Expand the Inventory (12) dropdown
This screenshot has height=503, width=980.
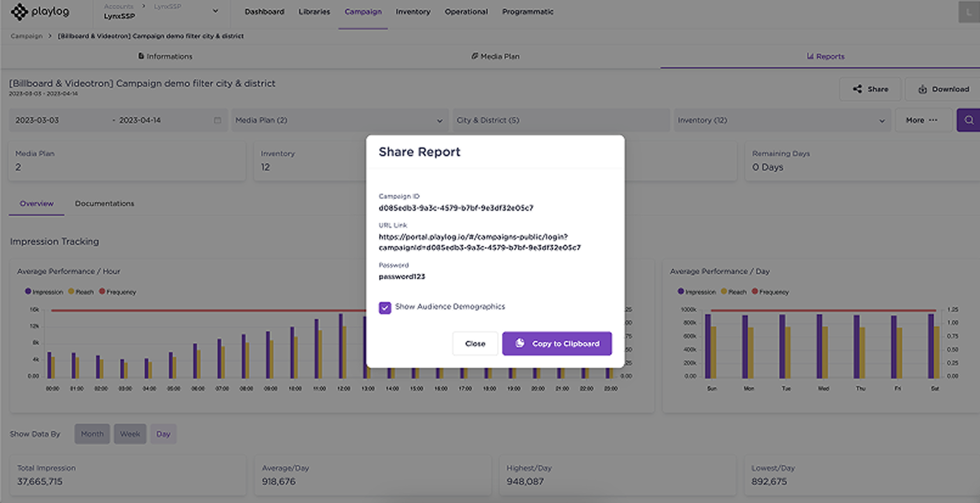point(780,120)
